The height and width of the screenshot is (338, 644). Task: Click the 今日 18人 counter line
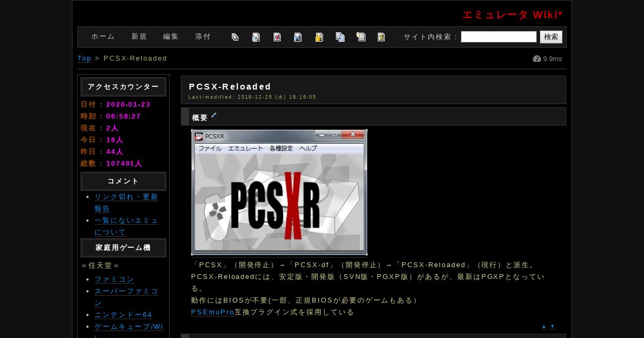(x=102, y=139)
